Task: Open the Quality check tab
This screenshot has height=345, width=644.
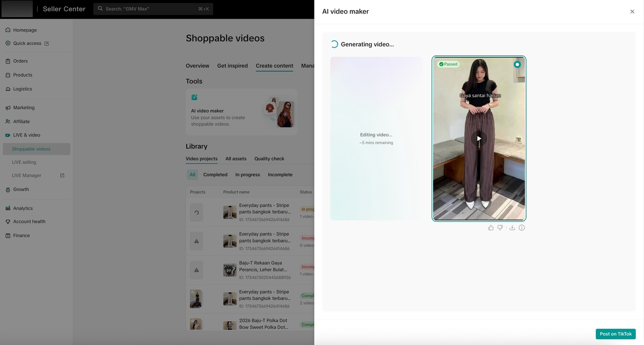Action: pyautogui.click(x=269, y=159)
